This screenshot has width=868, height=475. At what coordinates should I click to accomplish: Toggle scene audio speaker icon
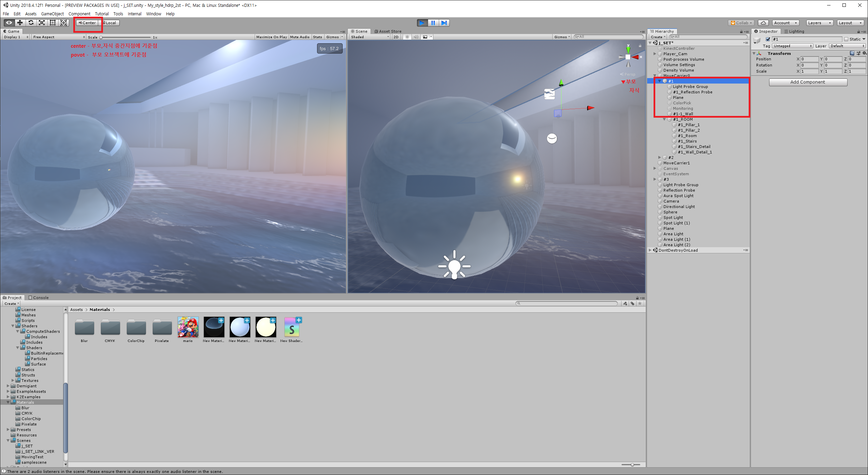(x=416, y=37)
